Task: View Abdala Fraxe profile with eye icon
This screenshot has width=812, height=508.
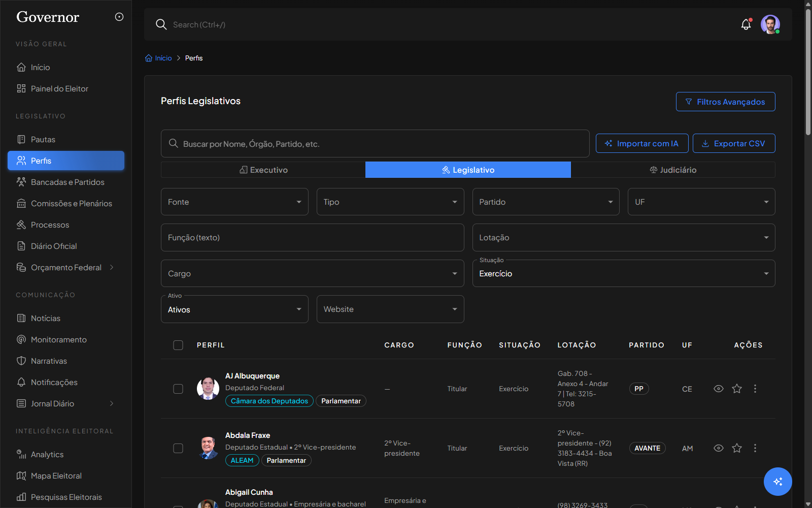Action: pyautogui.click(x=719, y=448)
